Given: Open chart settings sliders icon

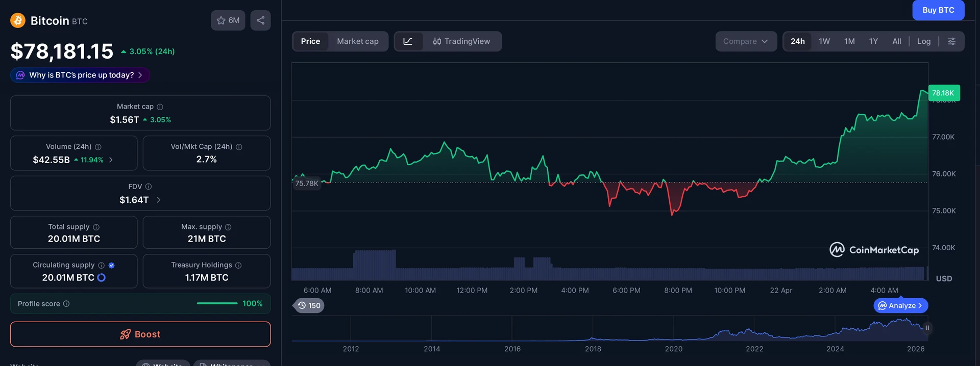Looking at the screenshot, I should pyautogui.click(x=951, y=41).
